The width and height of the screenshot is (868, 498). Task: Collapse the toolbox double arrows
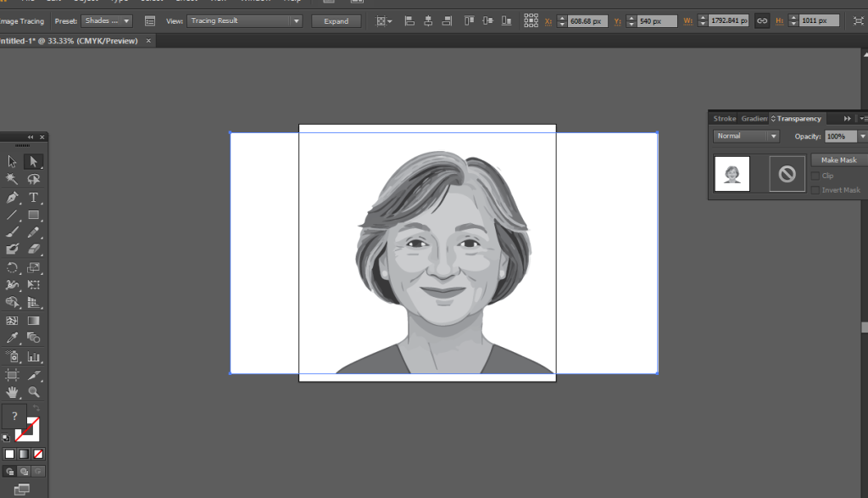(31, 137)
